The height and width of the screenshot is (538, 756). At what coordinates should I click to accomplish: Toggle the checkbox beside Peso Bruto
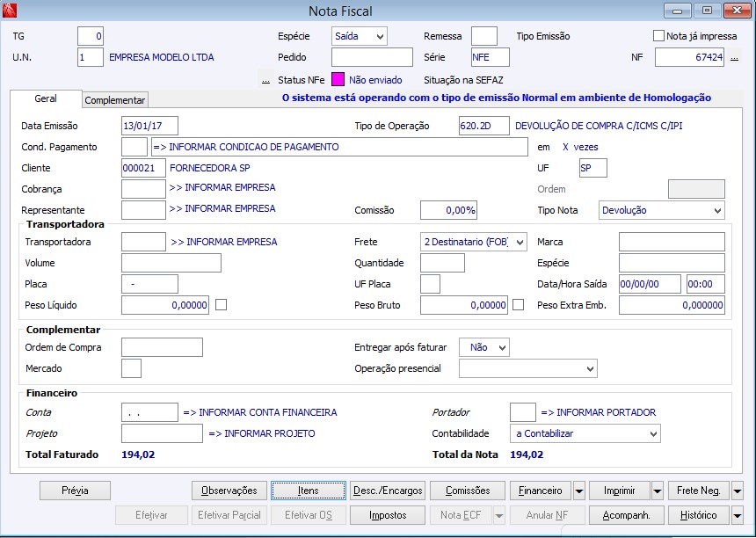click(x=518, y=305)
